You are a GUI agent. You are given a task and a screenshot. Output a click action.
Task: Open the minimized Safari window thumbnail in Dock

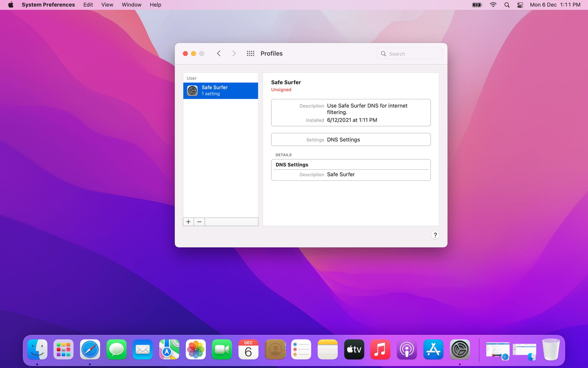click(x=498, y=350)
